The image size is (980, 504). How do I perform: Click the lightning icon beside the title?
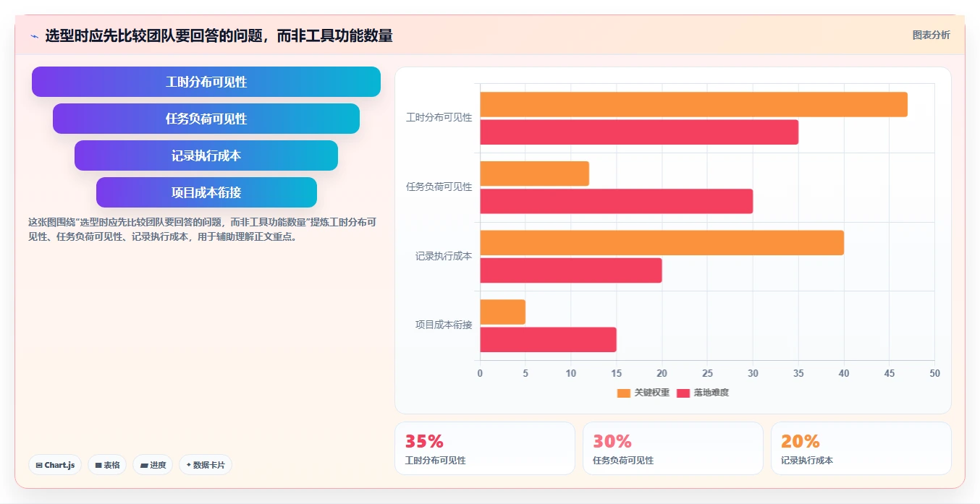click(x=34, y=36)
